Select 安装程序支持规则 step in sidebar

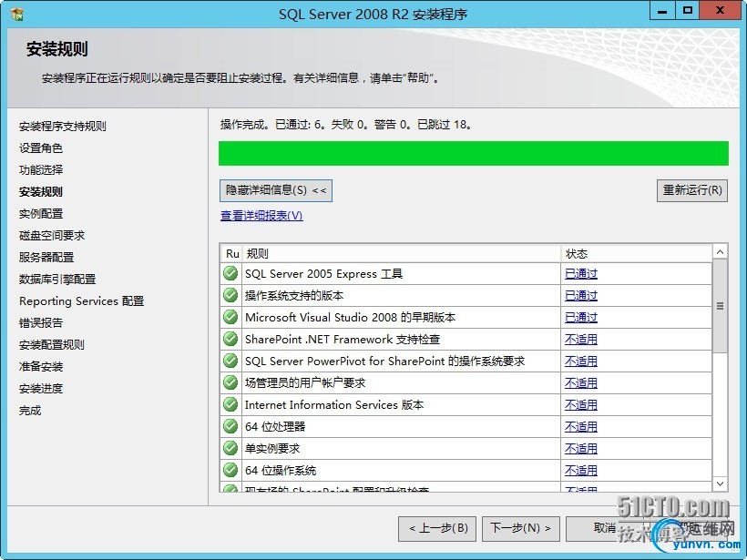tap(63, 127)
